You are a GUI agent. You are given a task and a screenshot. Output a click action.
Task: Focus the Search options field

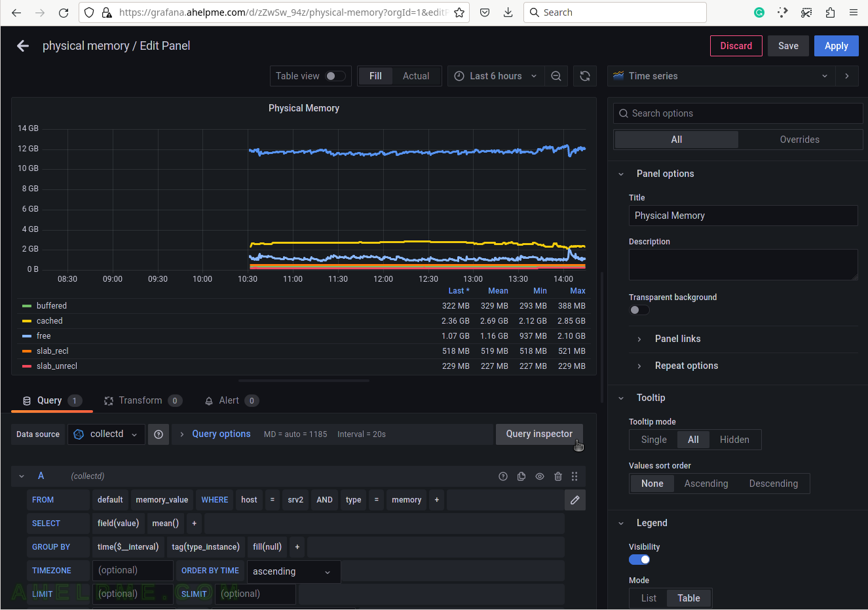pyautogui.click(x=738, y=113)
